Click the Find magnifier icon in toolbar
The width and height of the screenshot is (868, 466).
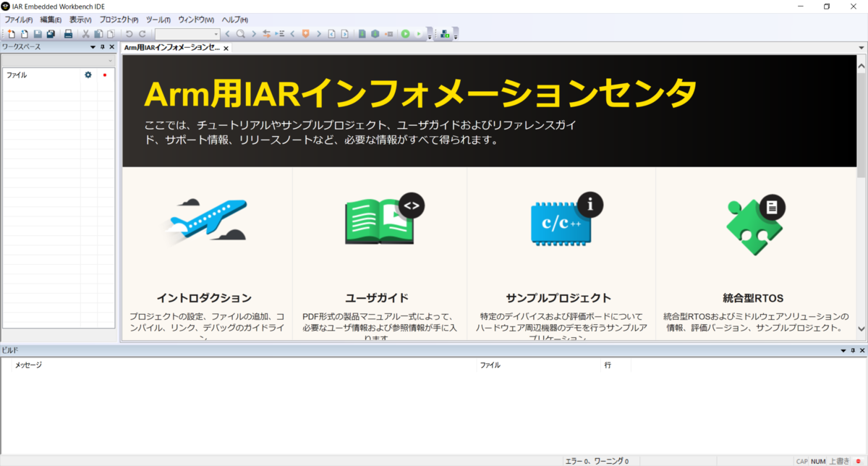coord(240,34)
